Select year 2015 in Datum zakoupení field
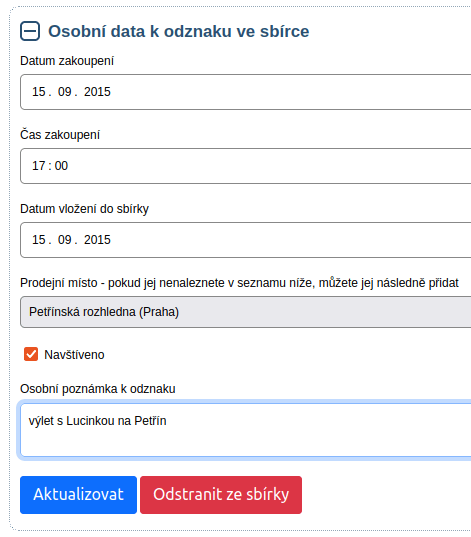The image size is (471, 537). [97, 92]
